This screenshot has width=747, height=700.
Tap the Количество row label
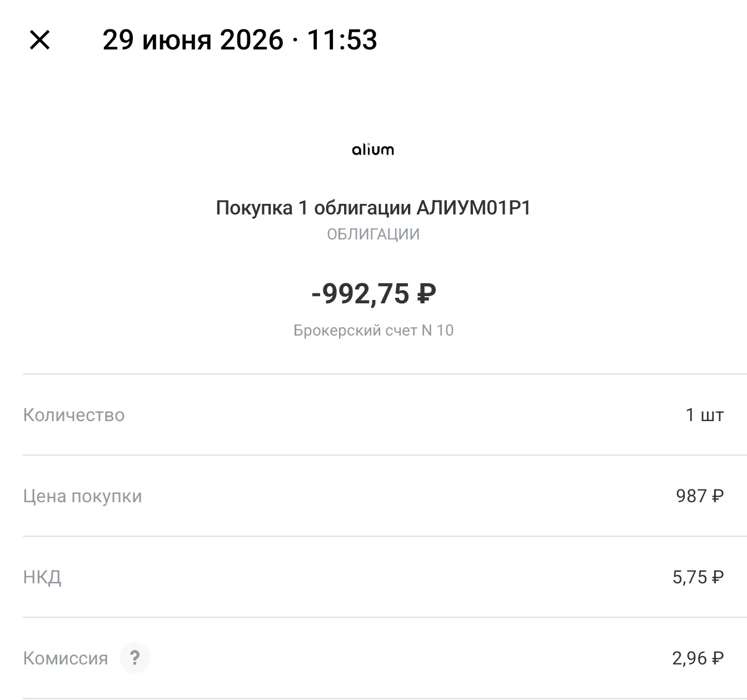pos(74,415)
